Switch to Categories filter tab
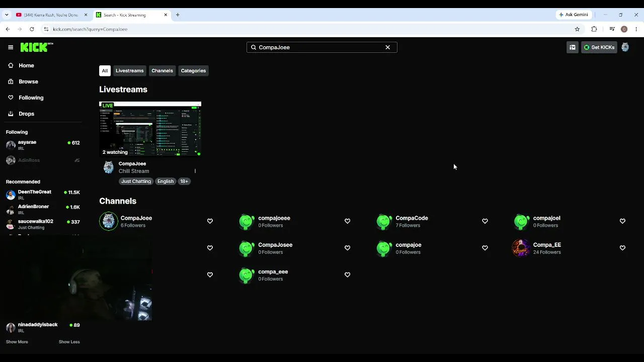Screen dimensions: 644x362 [193, 71]
